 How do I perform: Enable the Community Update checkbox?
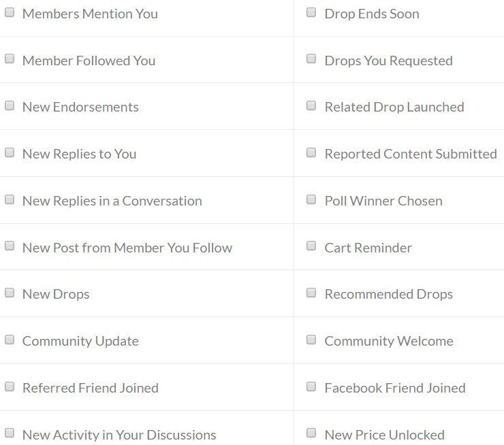tap(10, 340)
